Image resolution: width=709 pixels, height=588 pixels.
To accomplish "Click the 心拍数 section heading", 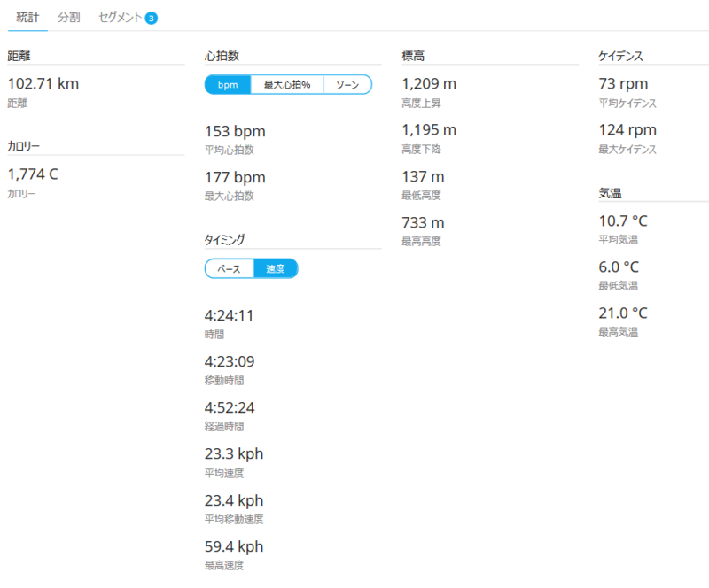I will pyautogui.click(x=222, y=56).
